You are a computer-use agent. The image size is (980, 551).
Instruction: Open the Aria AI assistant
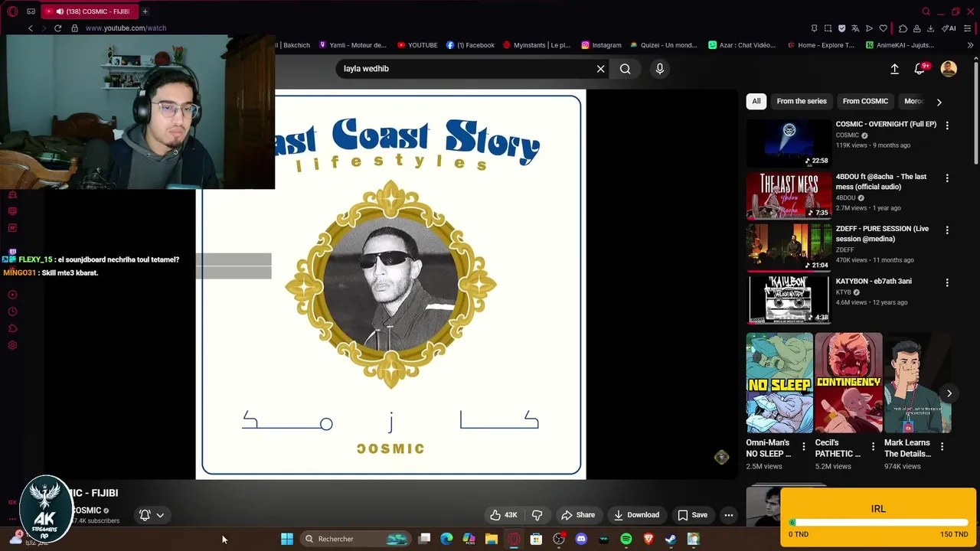(949, 28)
